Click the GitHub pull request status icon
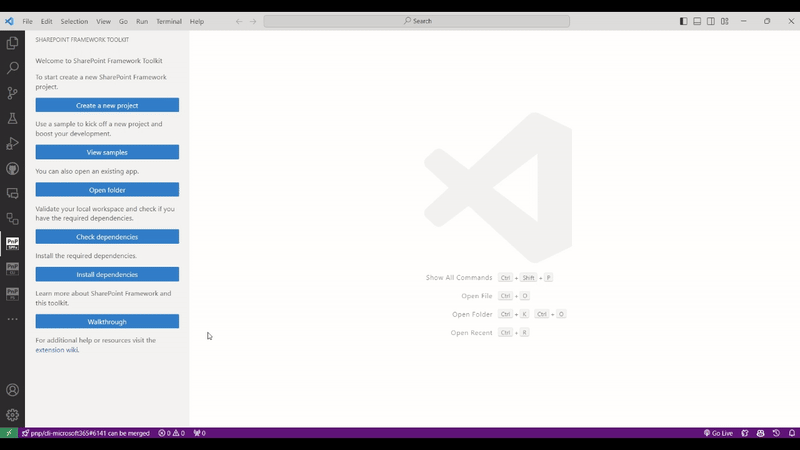This screenshot has height=450, width=800. (745, 433)
